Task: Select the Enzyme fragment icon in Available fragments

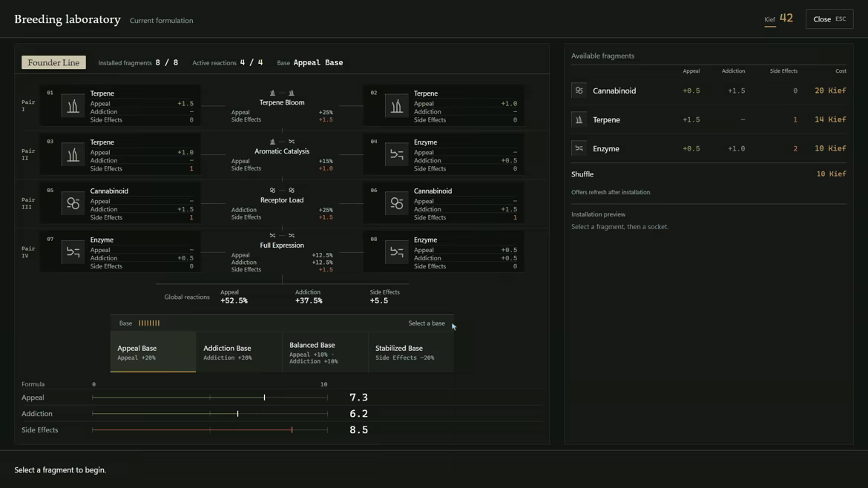Action: click(579, 148)
